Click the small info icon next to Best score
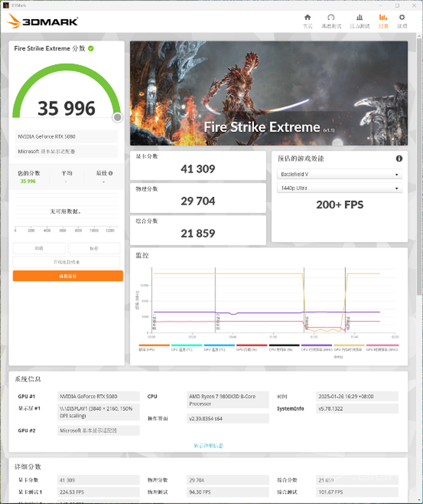423x504 pixels. pos(111,173)
